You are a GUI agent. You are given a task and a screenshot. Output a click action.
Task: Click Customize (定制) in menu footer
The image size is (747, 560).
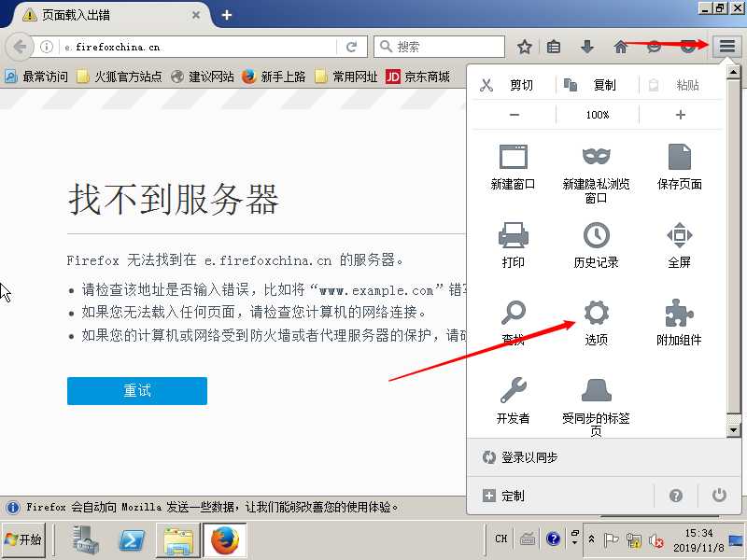tap(503, 496)
